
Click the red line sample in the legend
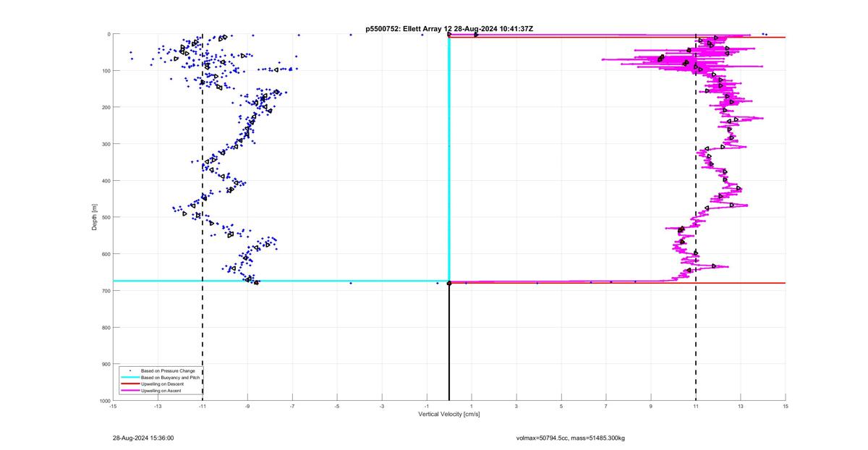click(x=129, y=383)
